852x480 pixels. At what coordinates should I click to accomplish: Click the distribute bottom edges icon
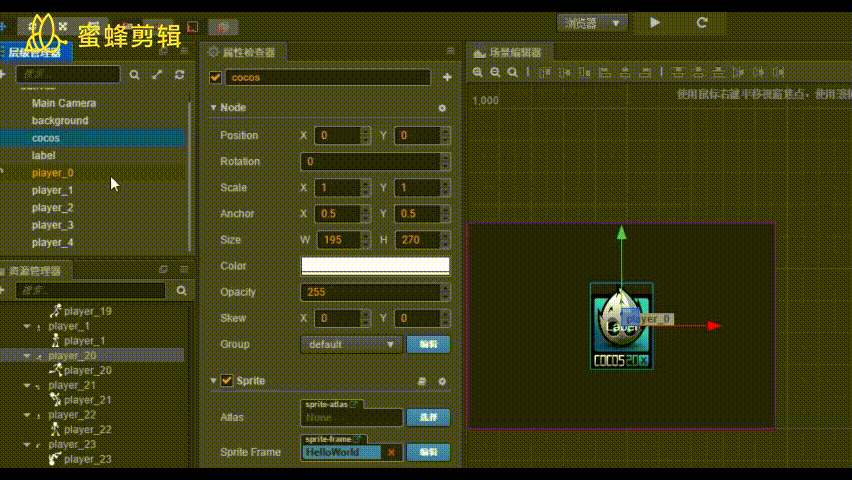click(718, 72)
